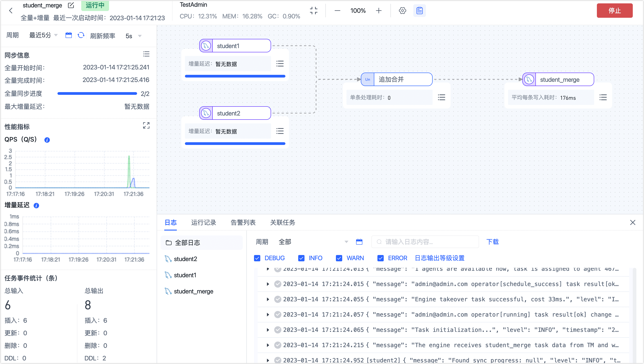This screenshot has height=364, width=644.
Task: Uncheck the DEBUG log level checkbox
Action: tap(257, 258)
